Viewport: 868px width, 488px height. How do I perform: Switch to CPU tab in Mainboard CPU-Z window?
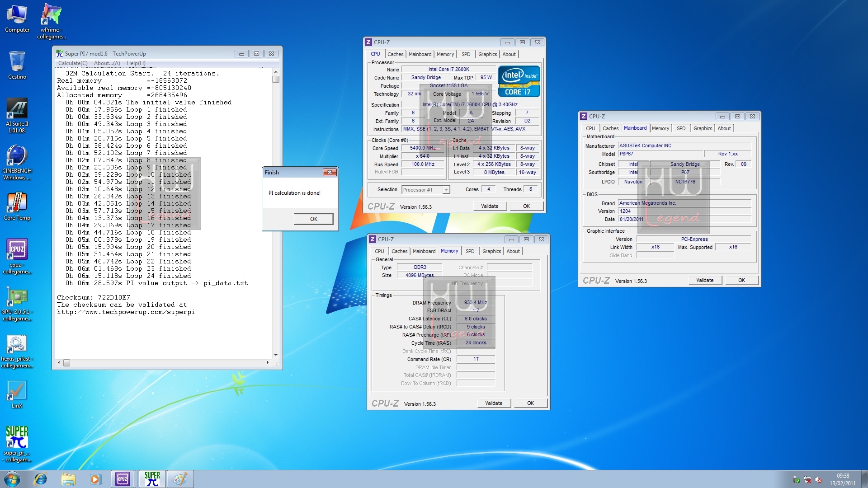[x=590, y=128]
